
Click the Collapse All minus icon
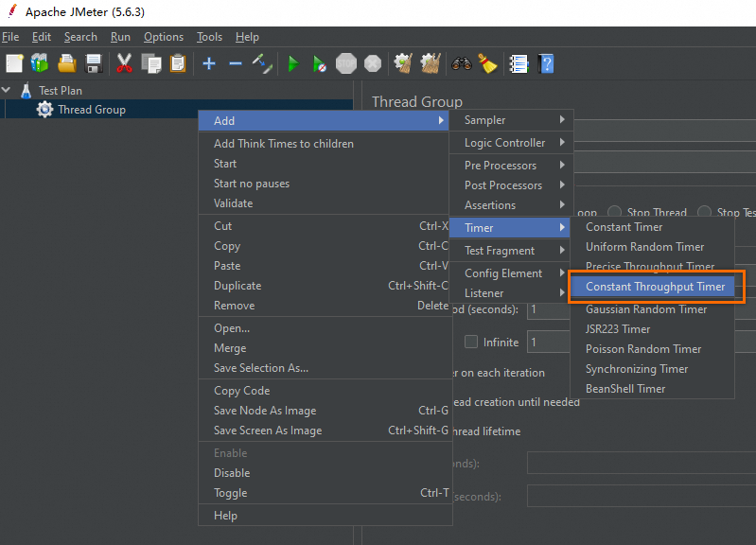tap(236, 63)
